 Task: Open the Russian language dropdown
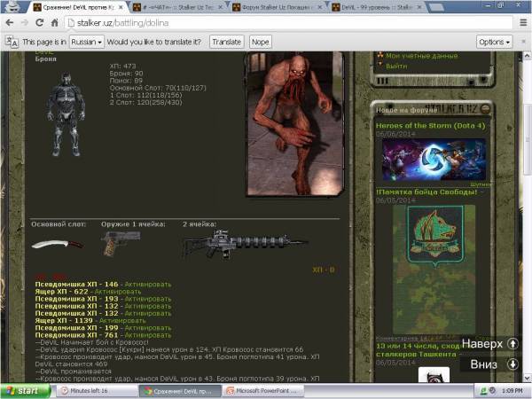pos(87,42)
